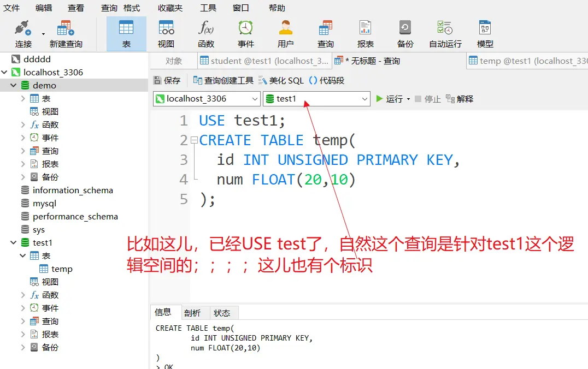Collapse the test1 database node
588x369 pixels.
pos(14,242)
